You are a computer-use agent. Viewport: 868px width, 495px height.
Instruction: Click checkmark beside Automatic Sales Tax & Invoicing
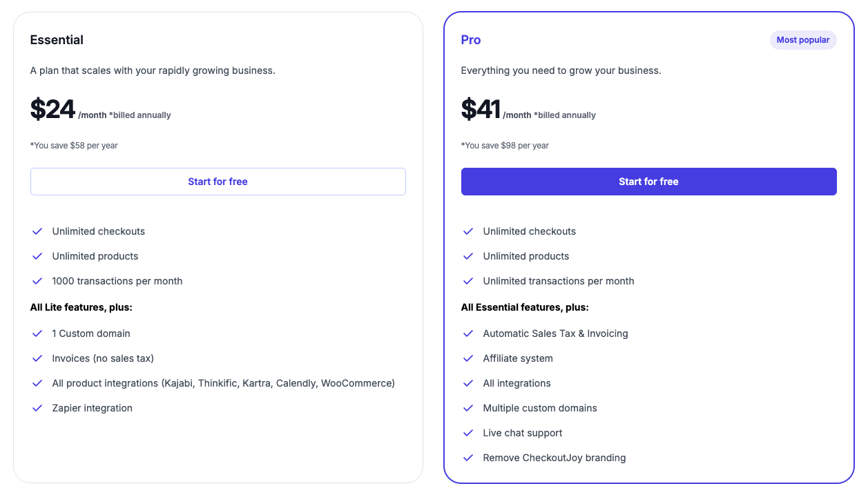click(468, 333)
